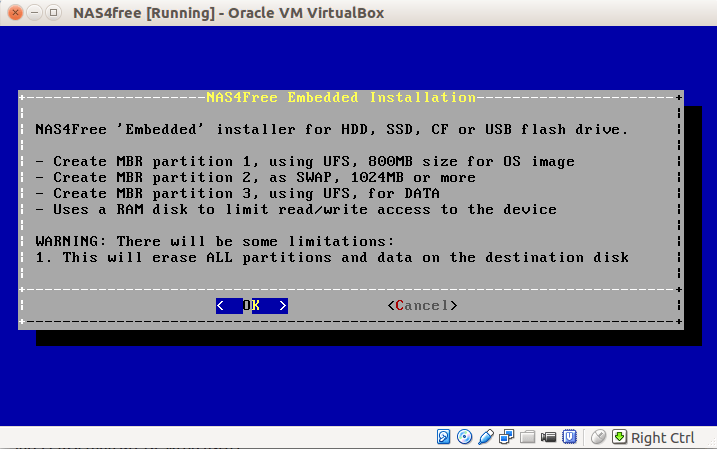717x449 pixels.
Task: Click the erase ALL partitions warning line
Action: 332,257
